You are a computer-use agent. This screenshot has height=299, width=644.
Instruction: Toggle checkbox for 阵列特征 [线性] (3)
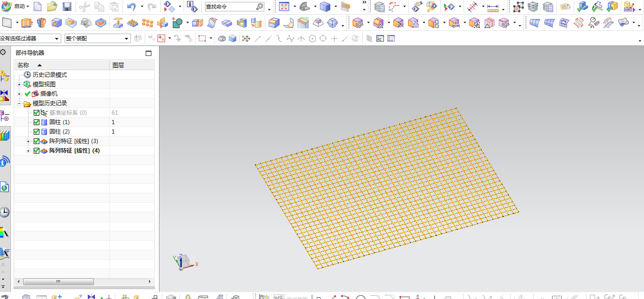37,141
